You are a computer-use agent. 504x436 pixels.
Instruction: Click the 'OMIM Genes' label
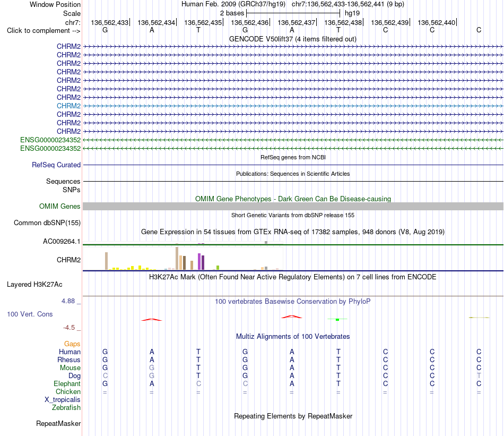coord(59,206)
